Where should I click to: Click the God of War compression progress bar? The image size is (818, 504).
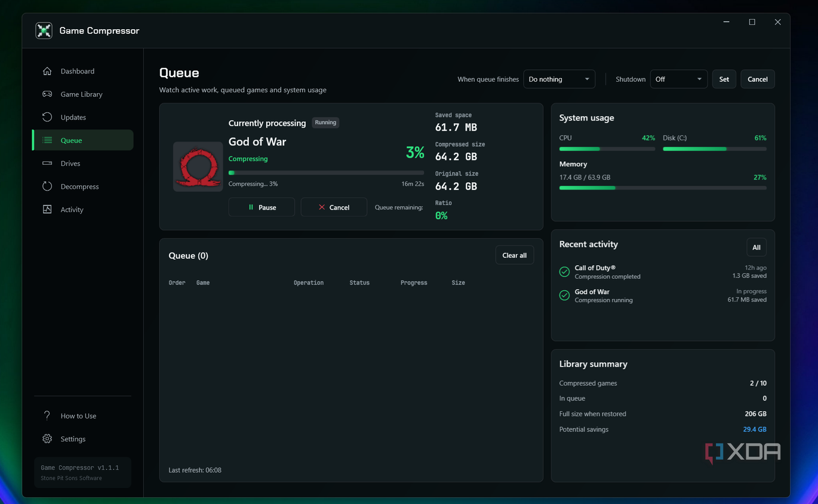tap(326, 173)
